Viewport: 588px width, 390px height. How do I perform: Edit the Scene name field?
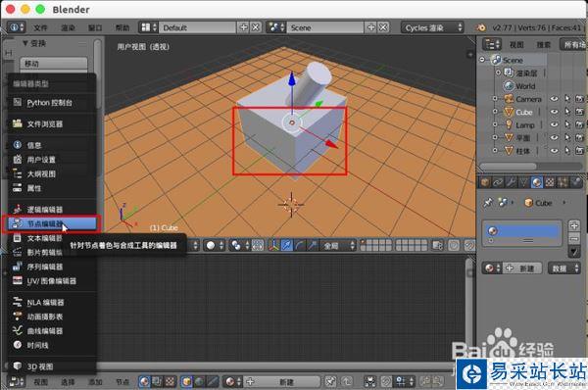point(325,27)
